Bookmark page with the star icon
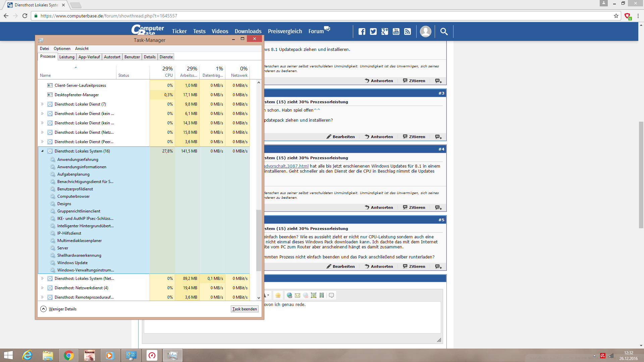The width and height of the screenshot is (644, 362). (x=616, y=16)
